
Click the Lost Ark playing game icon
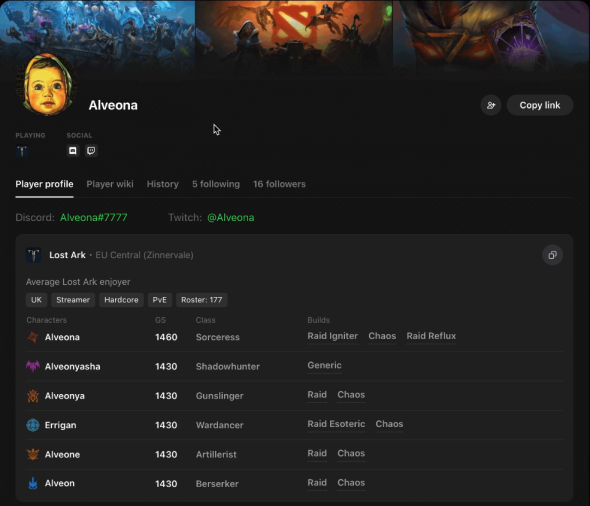[x=22, y=151]
